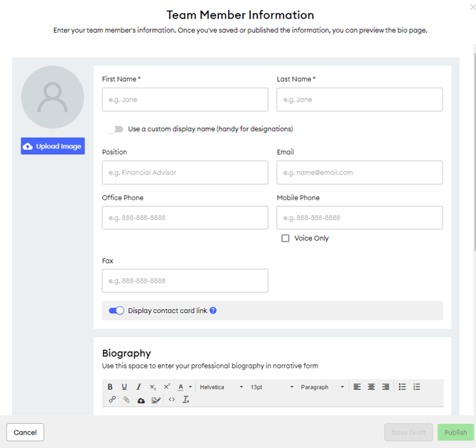Open the Helvetica font family dropdown
Viewport: 476px width, 448px height.
(221, 387)
